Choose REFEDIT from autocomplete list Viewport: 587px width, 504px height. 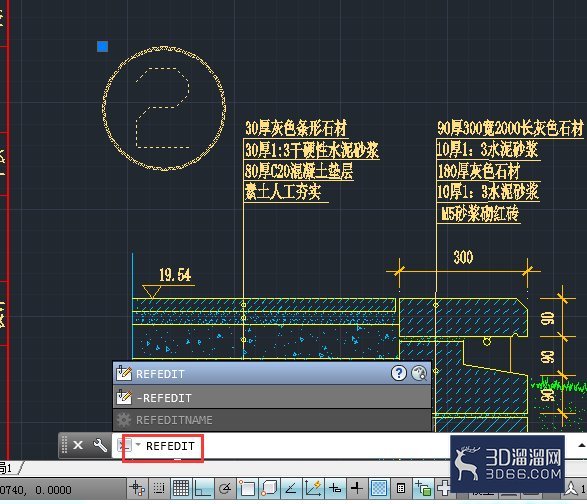[x=272, y=374]
